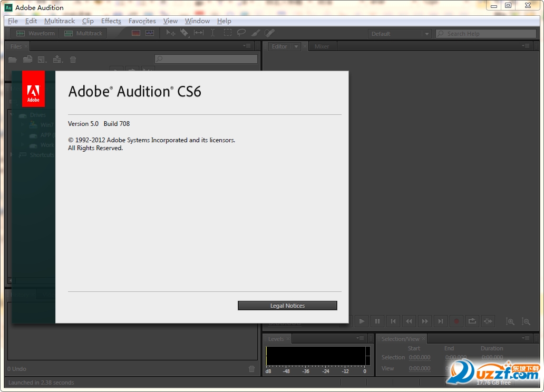The image size is (544, 392).
Task: Open the View menu
Action: click(x=170, y=21)
